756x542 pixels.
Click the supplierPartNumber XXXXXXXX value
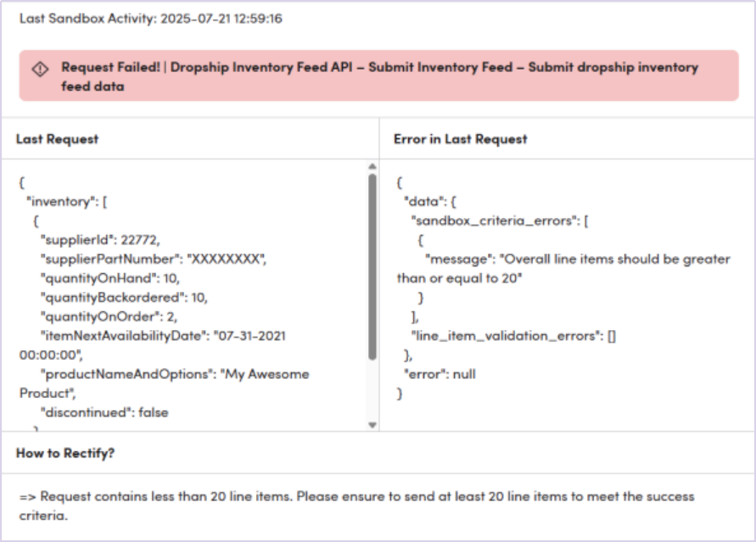pos(226,259)
